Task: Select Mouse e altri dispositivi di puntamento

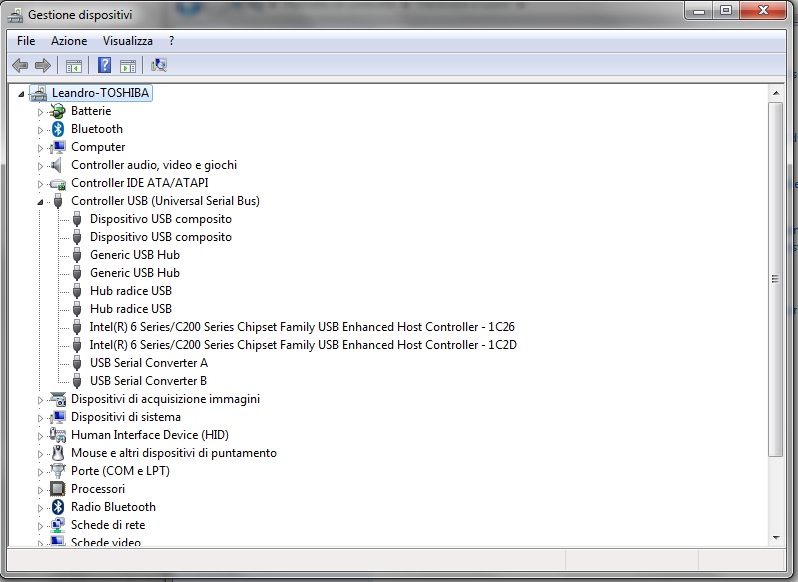Action: [x=174, y=453]
